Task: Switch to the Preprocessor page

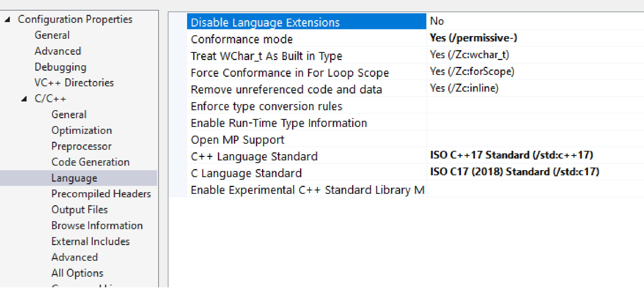Action: click(82, 146)
